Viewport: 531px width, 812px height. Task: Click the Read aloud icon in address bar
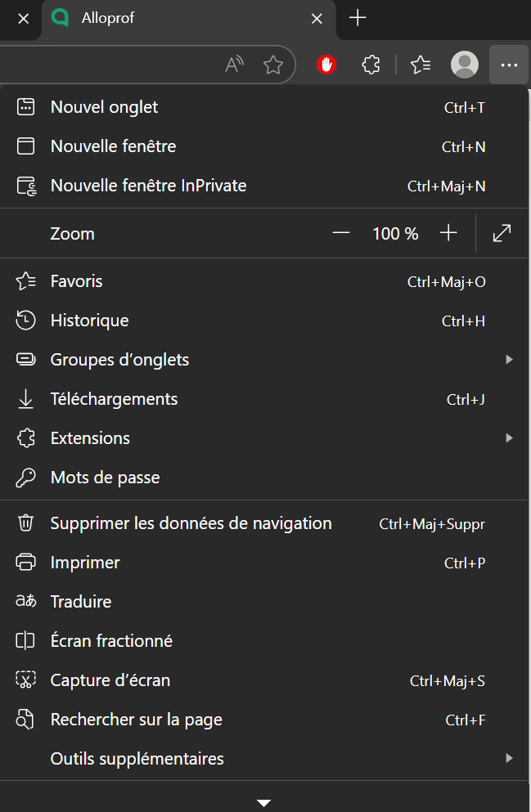[x=235, y=65]
